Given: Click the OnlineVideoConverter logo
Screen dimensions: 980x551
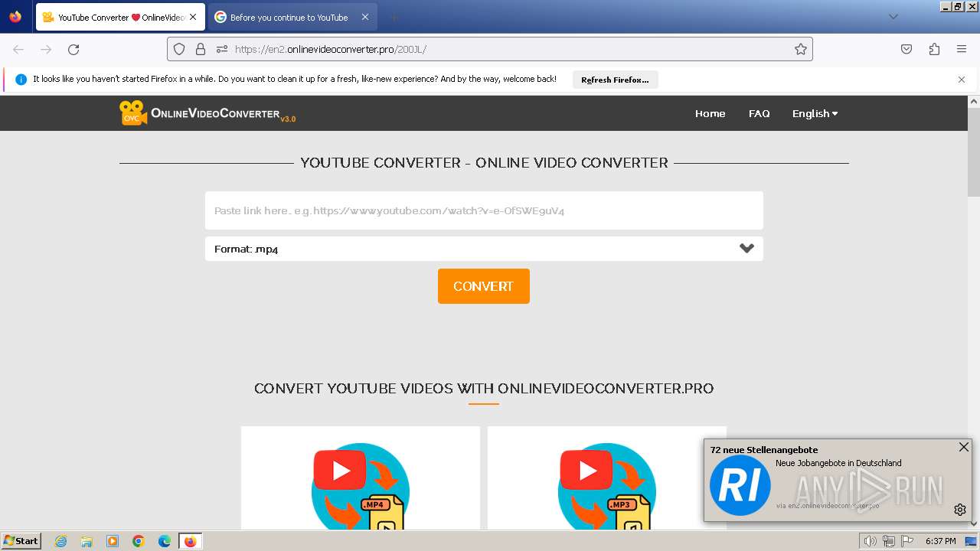Looking at the screenshot, I should tap(207, 113).
